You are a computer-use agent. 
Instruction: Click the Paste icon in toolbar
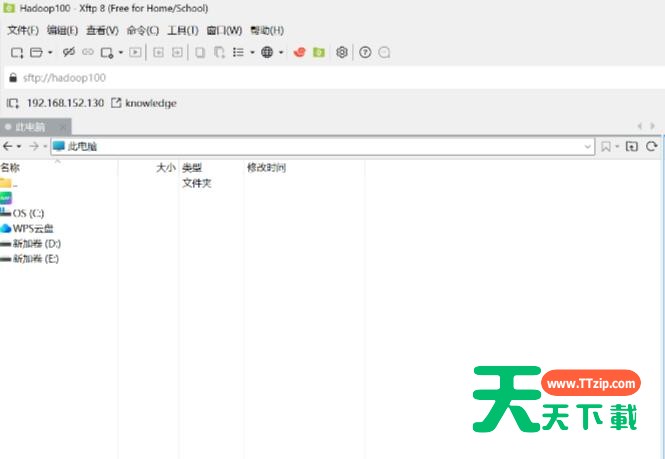point(219,53)
